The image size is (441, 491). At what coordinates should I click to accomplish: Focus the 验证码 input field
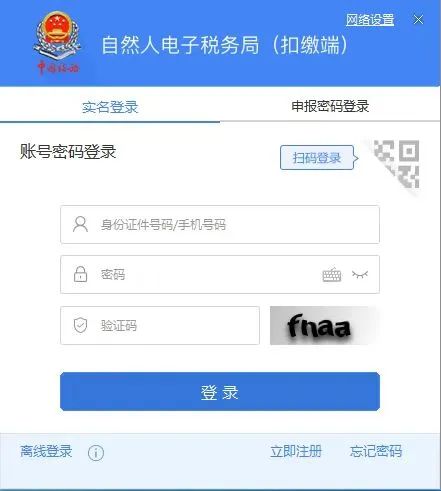(x=160, y=326)
